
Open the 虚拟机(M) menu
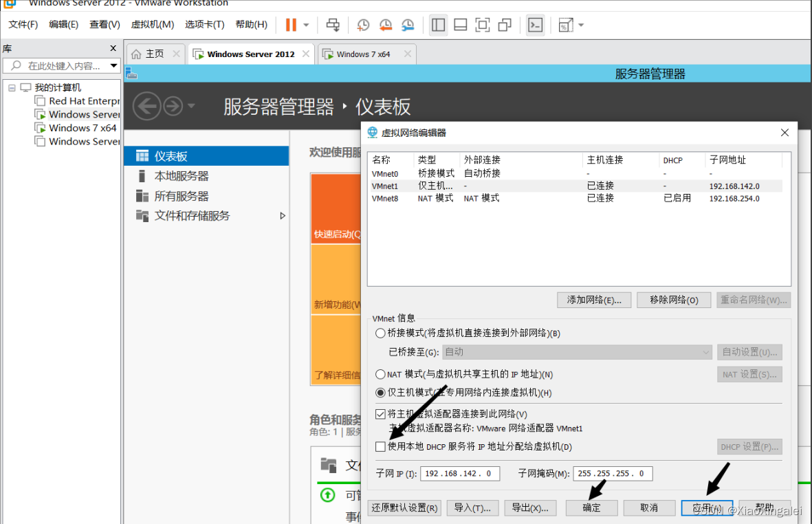(x=152, y=24)
